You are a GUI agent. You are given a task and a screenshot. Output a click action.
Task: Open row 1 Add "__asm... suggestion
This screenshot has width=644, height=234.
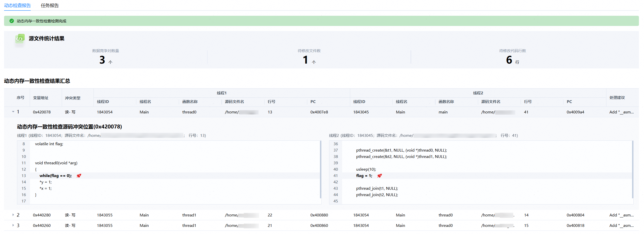[621, 112]
